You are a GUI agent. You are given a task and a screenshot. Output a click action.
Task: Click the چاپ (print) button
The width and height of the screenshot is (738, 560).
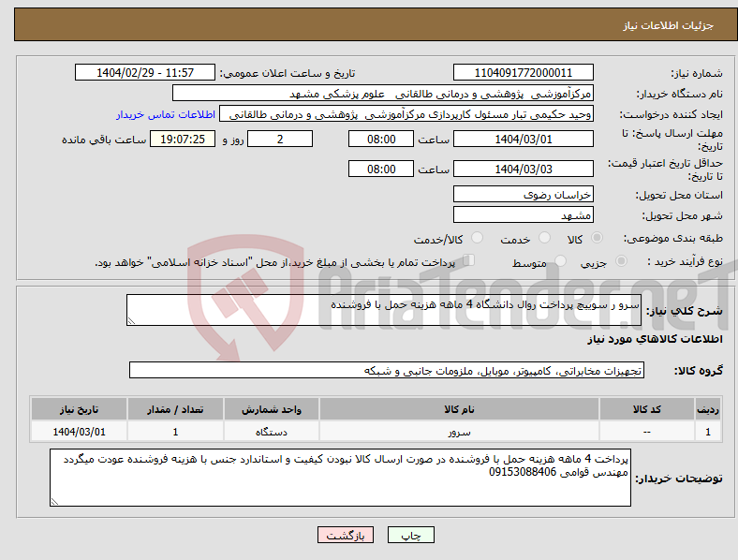(410, 535)
